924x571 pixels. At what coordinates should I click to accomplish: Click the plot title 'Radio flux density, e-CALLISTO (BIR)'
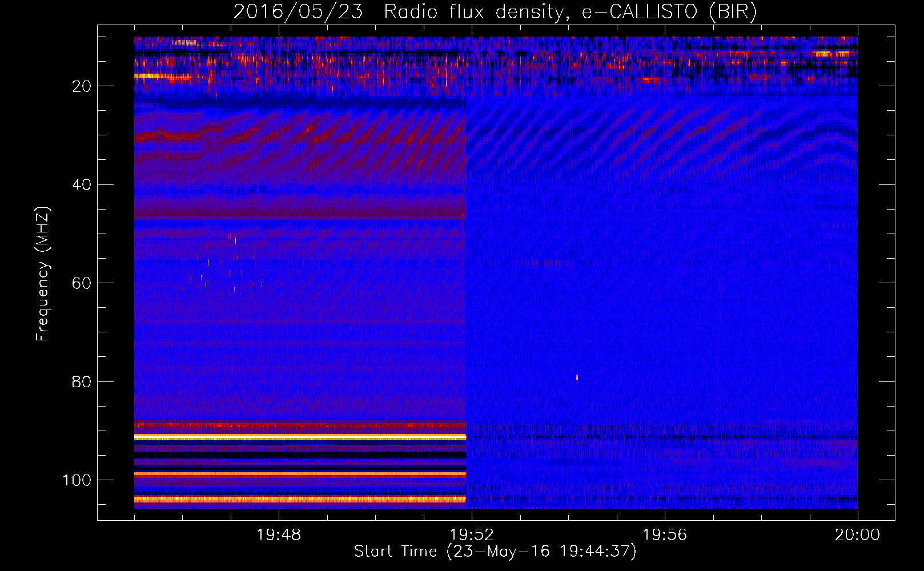click(x=570, y=11)
